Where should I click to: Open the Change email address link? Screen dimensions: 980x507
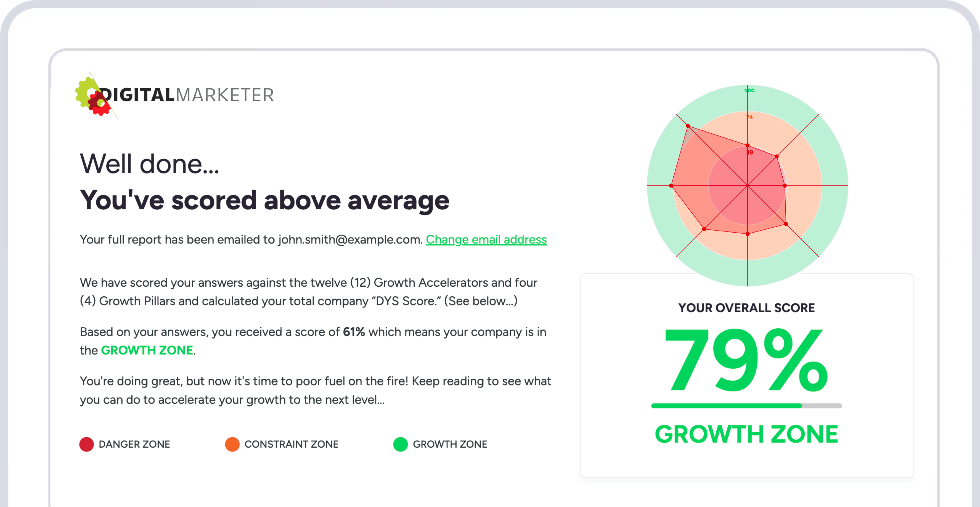click(486, 239)
